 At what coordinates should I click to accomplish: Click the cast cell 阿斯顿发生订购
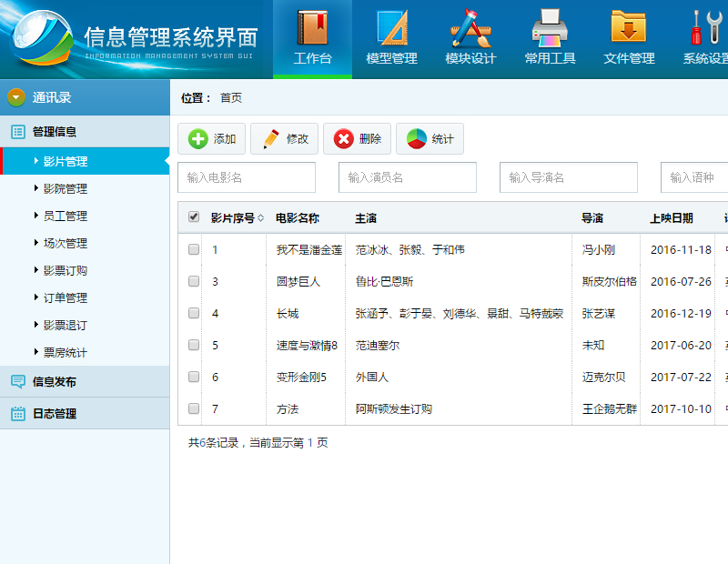click(394, 409)
